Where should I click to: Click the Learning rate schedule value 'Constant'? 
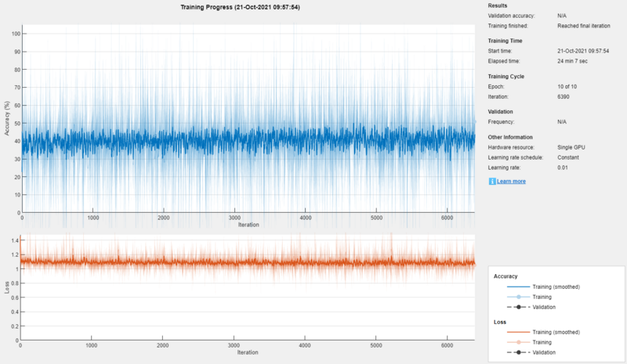(571, 157)
